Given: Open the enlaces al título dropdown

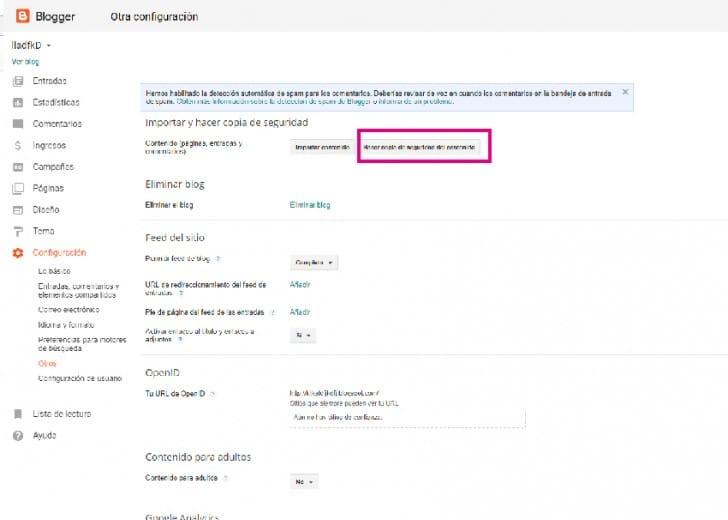Looking at the screenshot, I should pyautogui.click(x=303, y=336).
